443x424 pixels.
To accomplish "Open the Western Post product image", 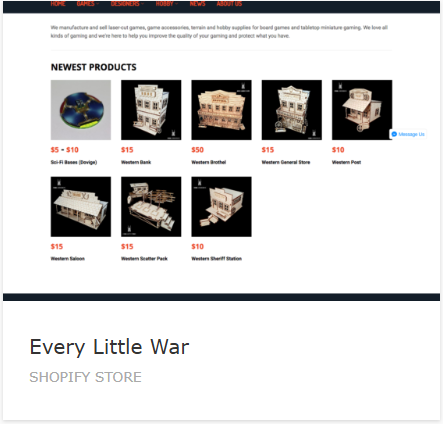I will (x=362, y=110).
